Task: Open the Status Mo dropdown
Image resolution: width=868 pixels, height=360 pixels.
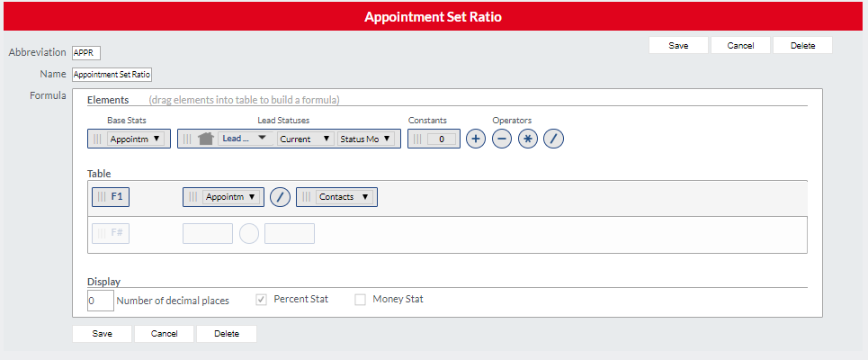Action: (366, 139)
